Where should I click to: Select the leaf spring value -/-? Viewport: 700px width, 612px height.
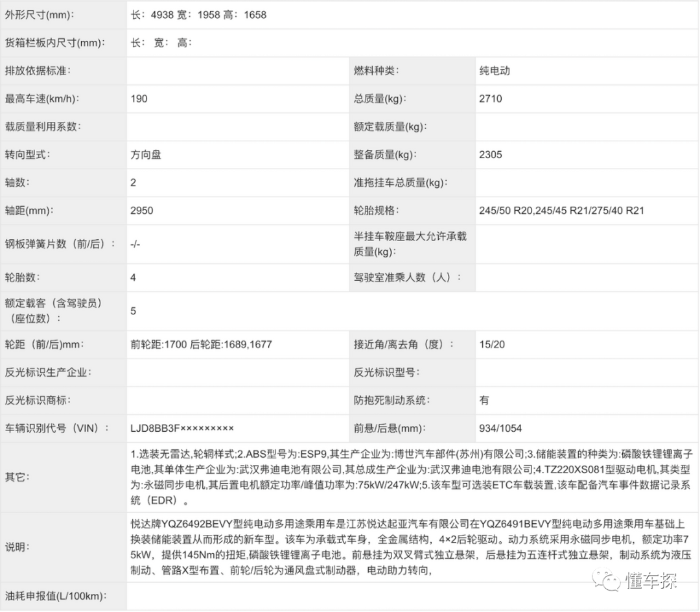(x=135, y=244)
